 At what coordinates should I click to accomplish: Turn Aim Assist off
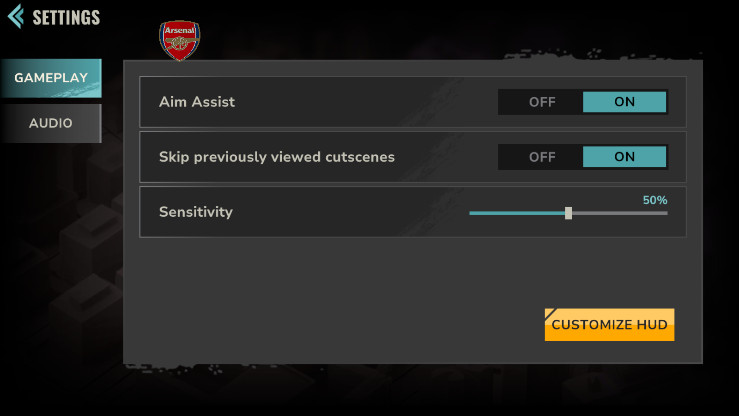click(x=542, y=102)
